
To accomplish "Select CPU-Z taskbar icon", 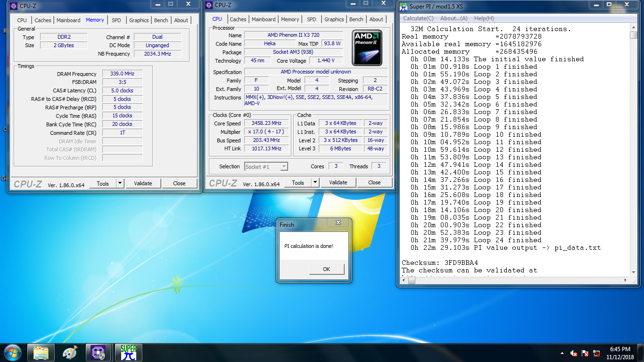I will pyautogui.click(x=99, y=353).
